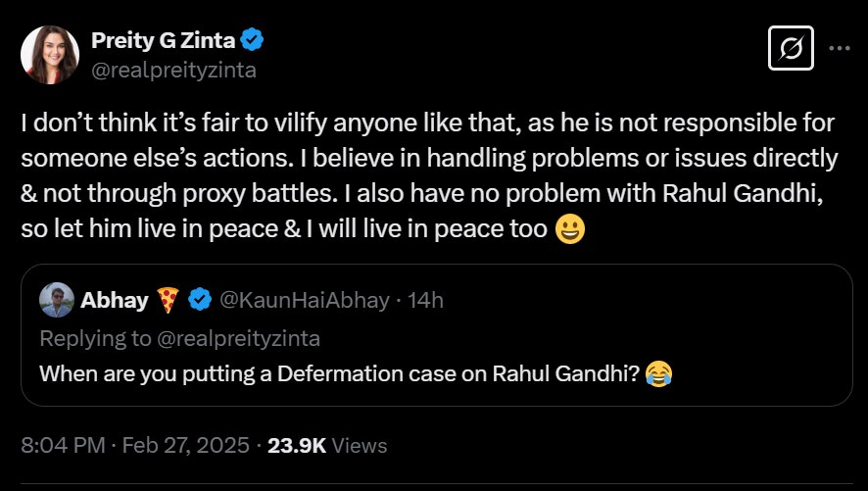Click the "Views" label by the post date
This screenshot has width=868, height=491.
click(360, 445)
